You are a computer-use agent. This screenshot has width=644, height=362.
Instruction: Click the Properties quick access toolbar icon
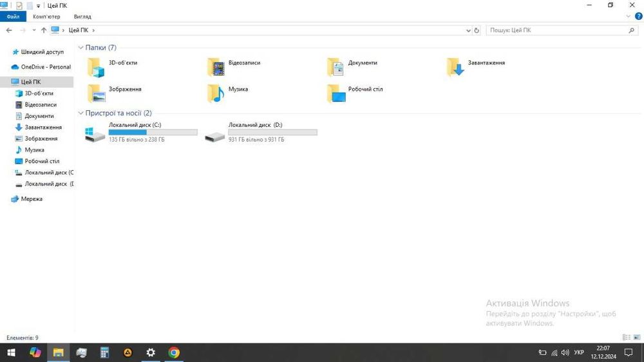(x=19, y=6)
